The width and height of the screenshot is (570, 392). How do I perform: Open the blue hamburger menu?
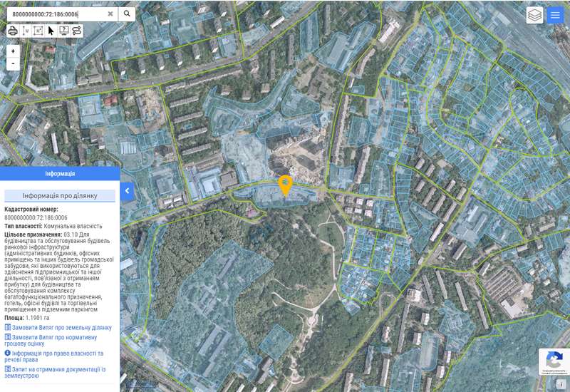click(x=555, y=15)
